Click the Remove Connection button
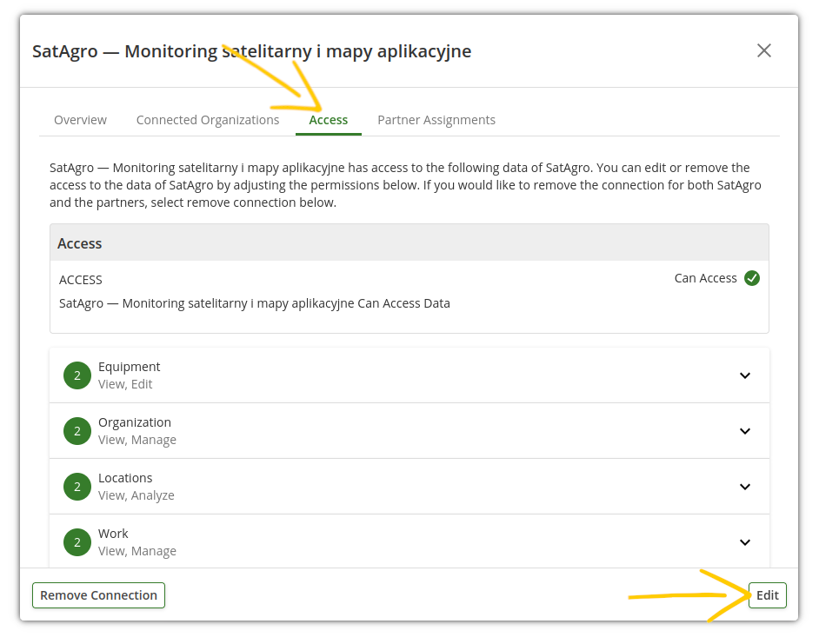The height and width of the screenshot is (644, 819). tap(99, 595)
